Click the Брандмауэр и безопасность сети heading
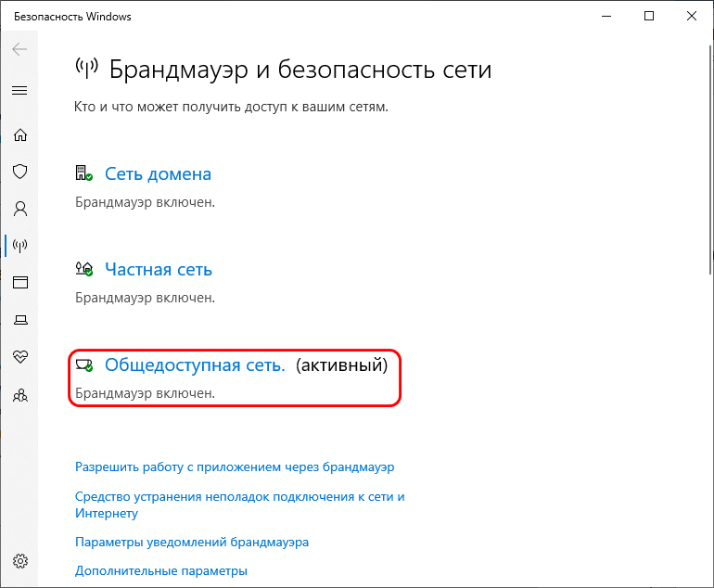 pos(300,70)
